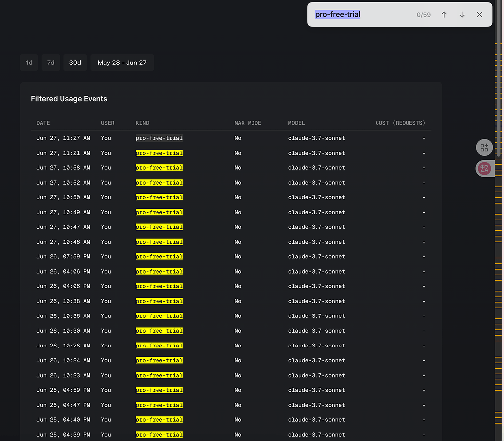Click the No value in Jun 26, 10:30 AM row
This screenshot has width=504, height=441.
(238, 331)
